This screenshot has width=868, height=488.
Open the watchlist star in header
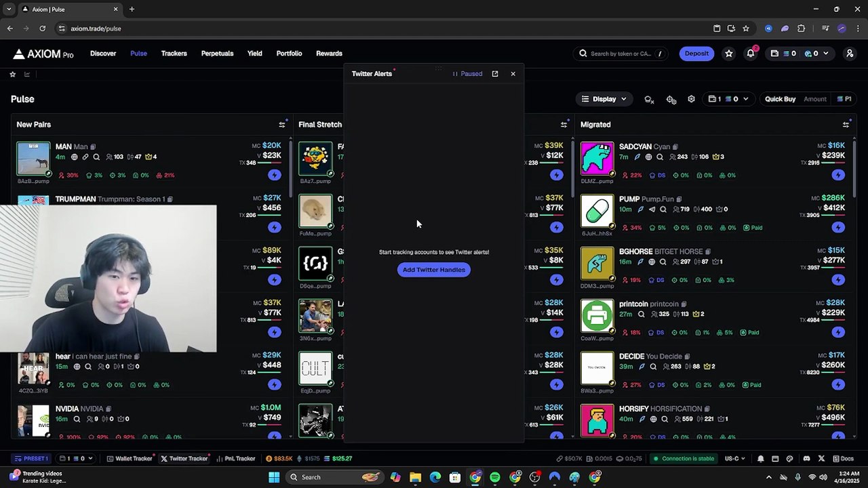click(x=729, y=54)
